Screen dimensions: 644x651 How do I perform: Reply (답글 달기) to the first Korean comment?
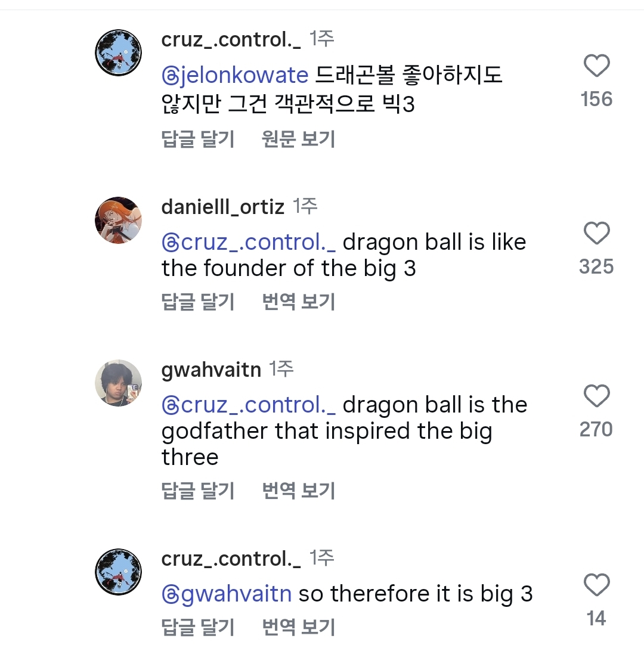point(198,139)
